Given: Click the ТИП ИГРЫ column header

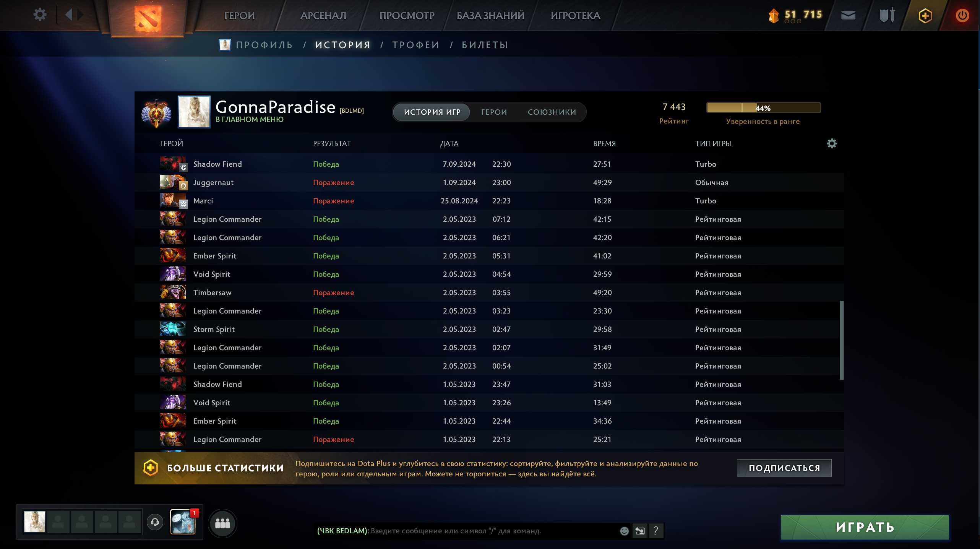Looking at the screenshot, I should pos(713,143).
